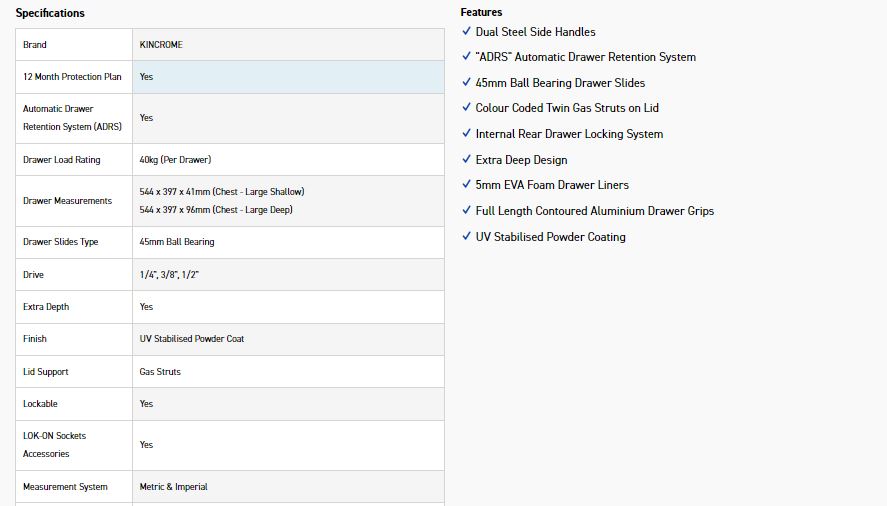Click the Features heading
887x506 pixels.
coord(481,12)
